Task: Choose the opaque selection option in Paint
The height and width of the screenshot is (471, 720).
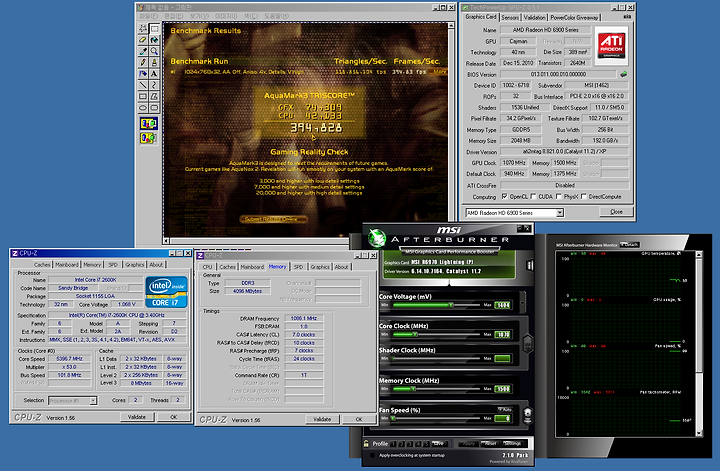Action: pyautogui.click(x=148, y=123)
